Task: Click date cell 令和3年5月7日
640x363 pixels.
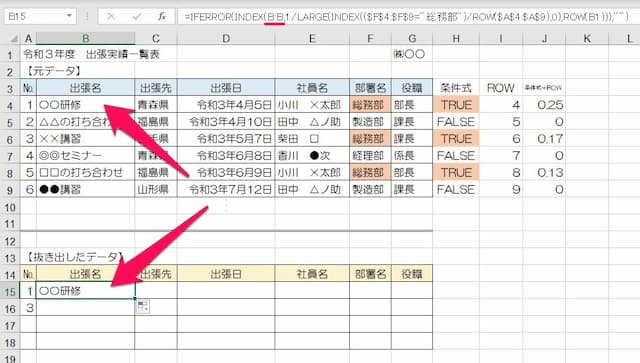Action: click(x=226, y=139)
